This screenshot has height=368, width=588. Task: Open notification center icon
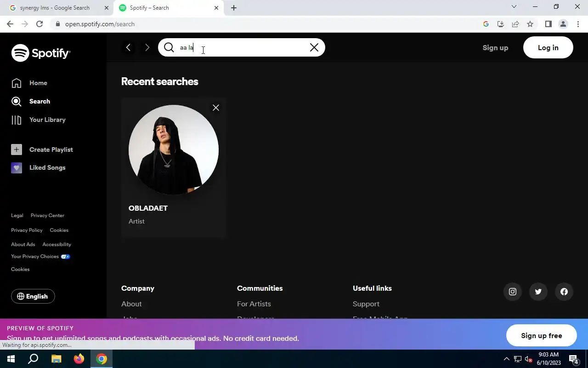[x=573, y=359]
